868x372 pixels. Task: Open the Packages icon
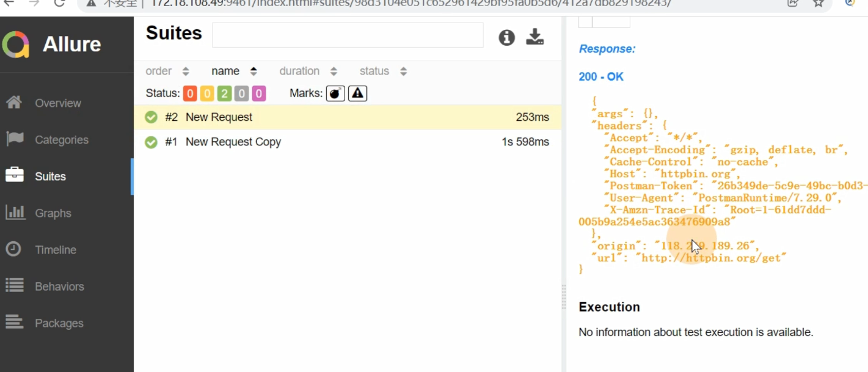tap(15, 323)
